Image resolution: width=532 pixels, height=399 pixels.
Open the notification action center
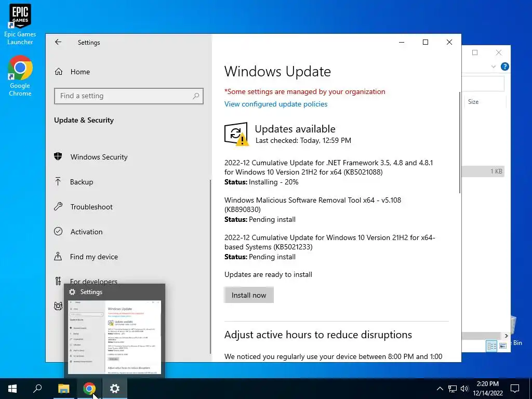pyautogui.click(x=515, y=389)
